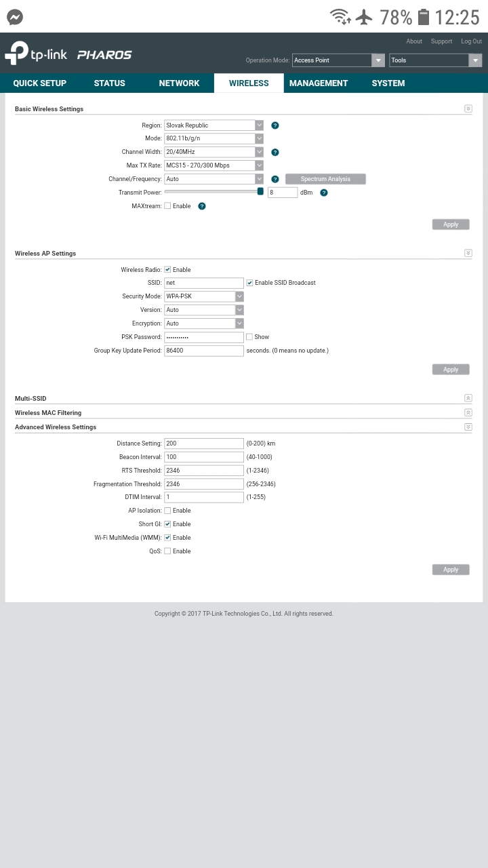Click the tp-link Pharos logo

click(68, 54)
